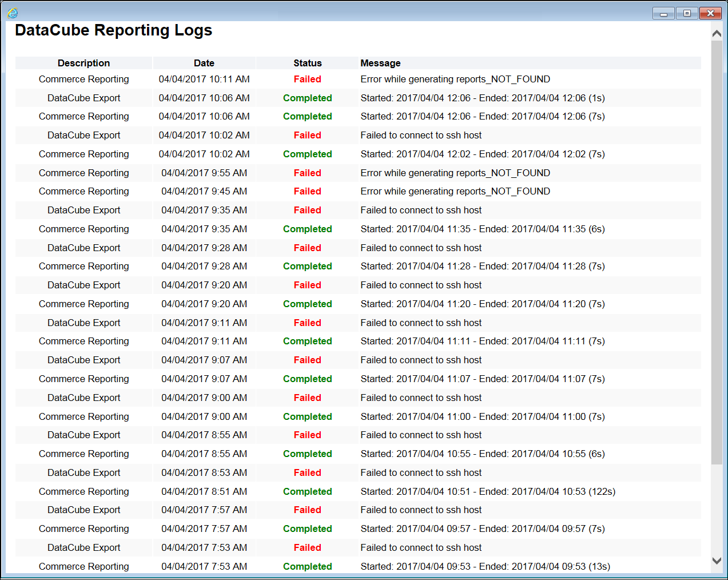Click message ending 11:28 (7s)
Image resolution: width=728 pixels, height=580 pixels.
click(x=483, y=266)
